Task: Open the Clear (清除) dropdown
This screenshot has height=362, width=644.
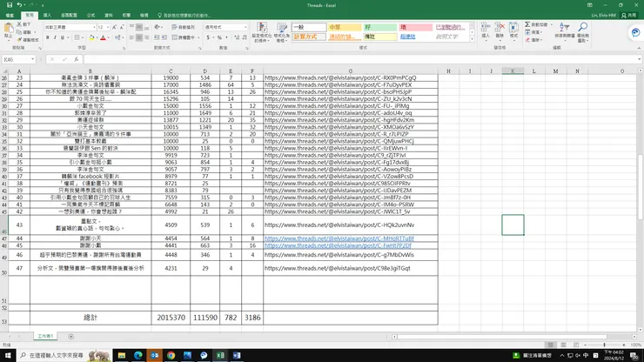Action: point(534,40)
